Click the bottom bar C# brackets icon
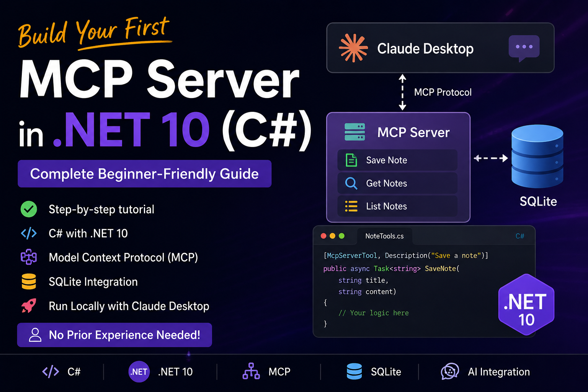Image resolution: width=588 pixels, height=392 pixels. tap(51, 371)
